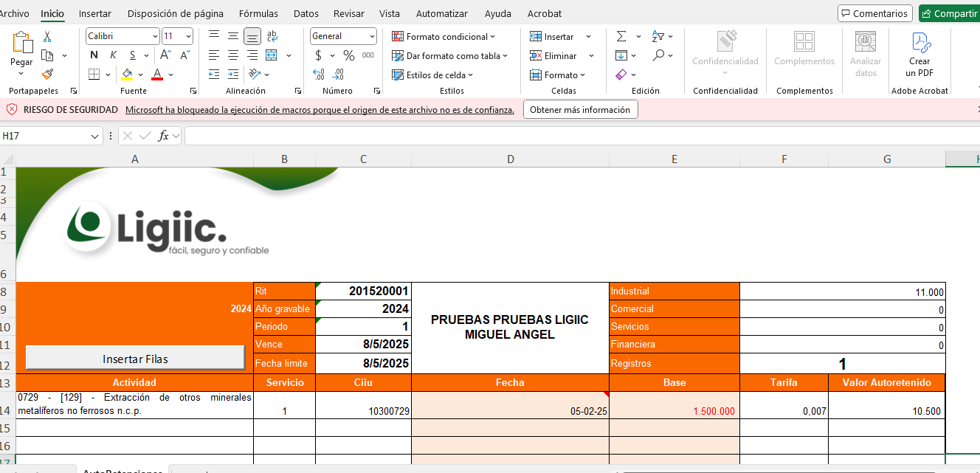980x473 pixels.
Task: Click the cell borders icon
Action: (x=94, y=74)
